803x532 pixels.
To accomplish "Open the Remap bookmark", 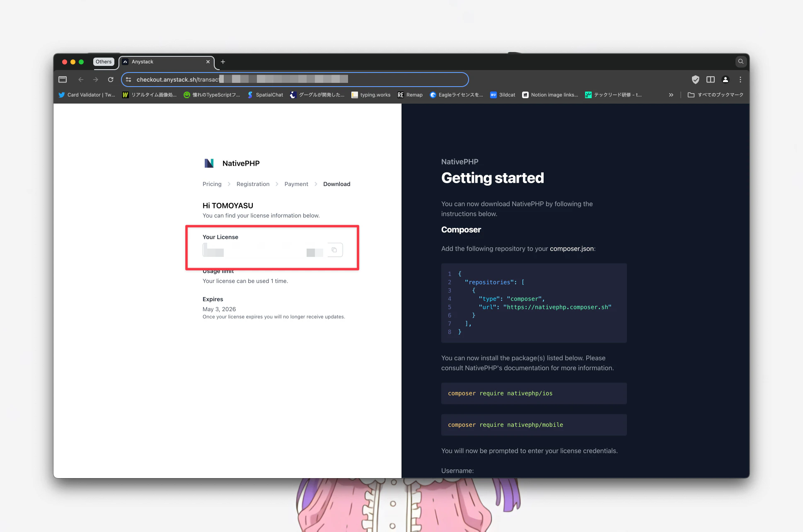I will tap(410, 95).
